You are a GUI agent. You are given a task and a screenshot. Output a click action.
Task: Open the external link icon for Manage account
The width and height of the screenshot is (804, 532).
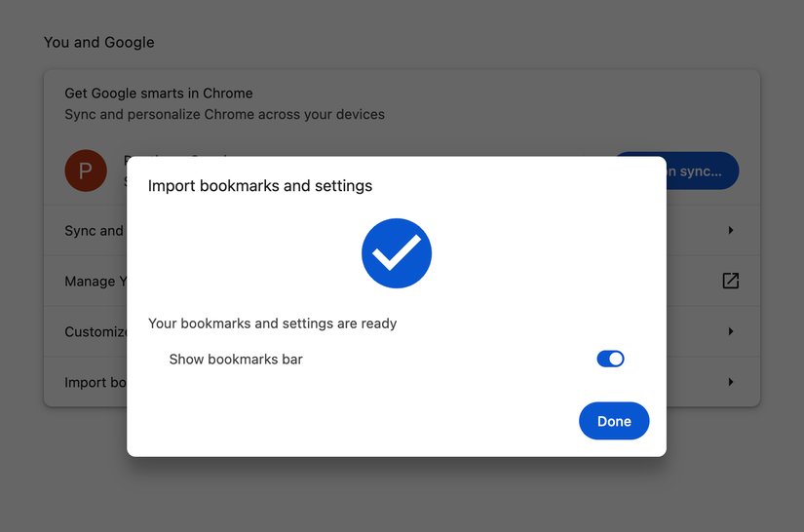730,281
